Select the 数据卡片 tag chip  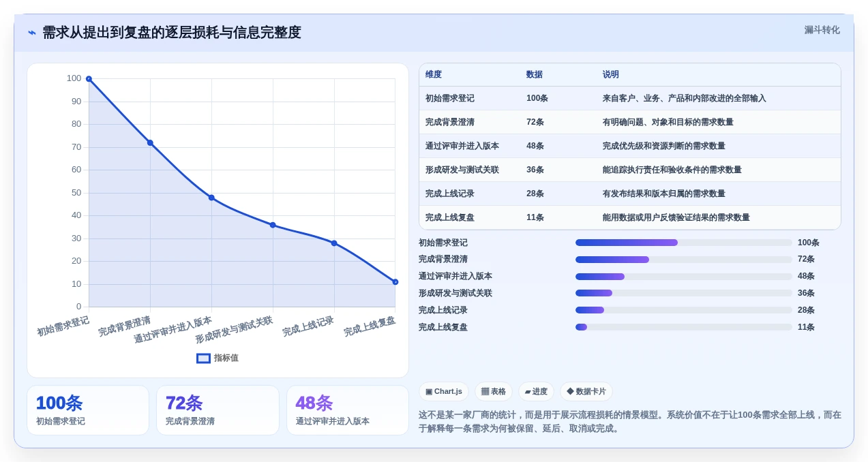(586, 392)
